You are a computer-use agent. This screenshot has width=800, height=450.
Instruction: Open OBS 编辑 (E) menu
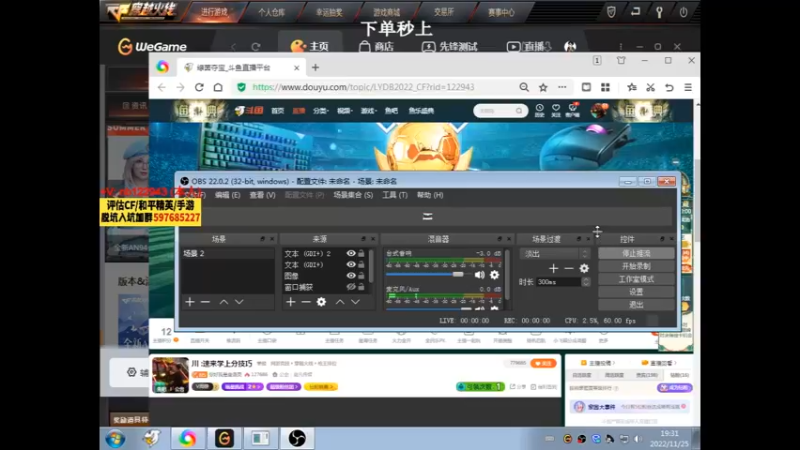[x=227, y=195]
